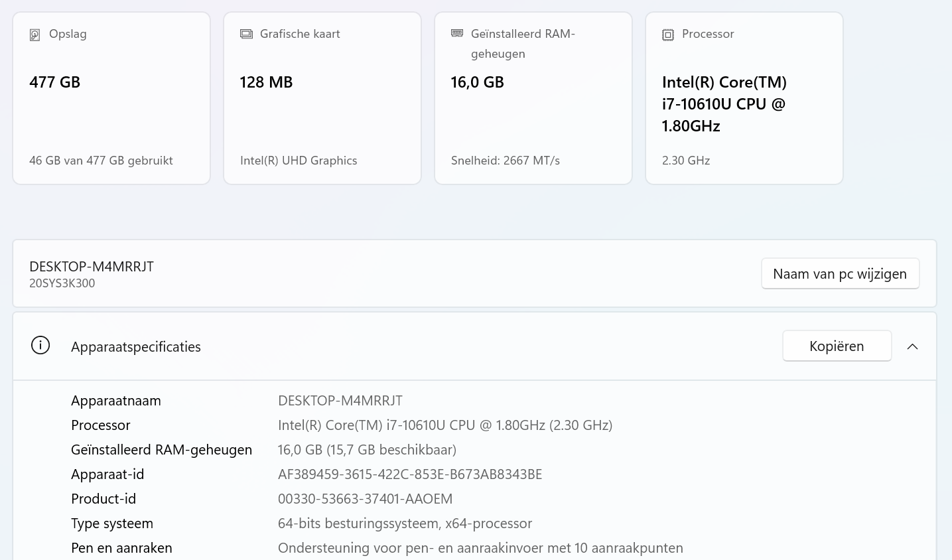Click the model number 20SYS3K300

tap(62, 283)
